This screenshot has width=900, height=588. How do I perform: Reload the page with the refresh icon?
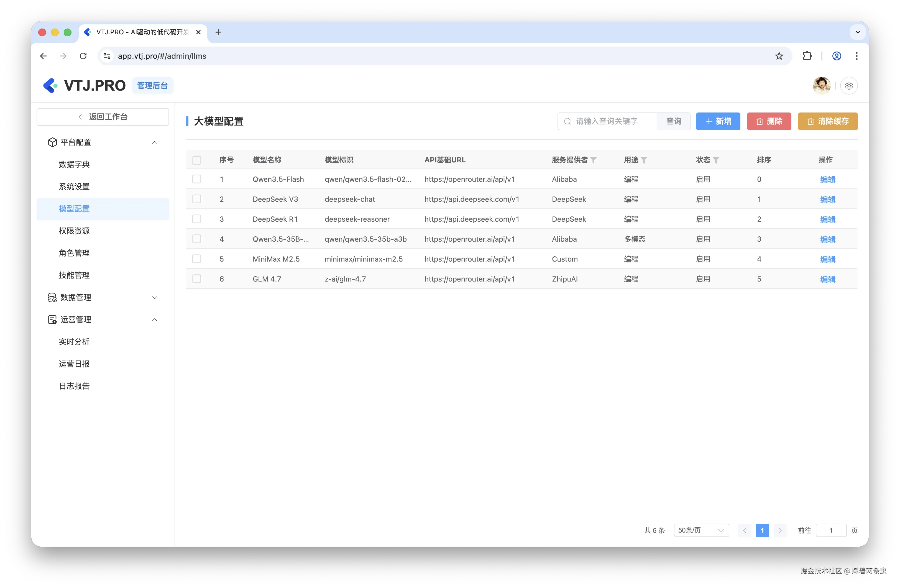(x=83, y=56)
